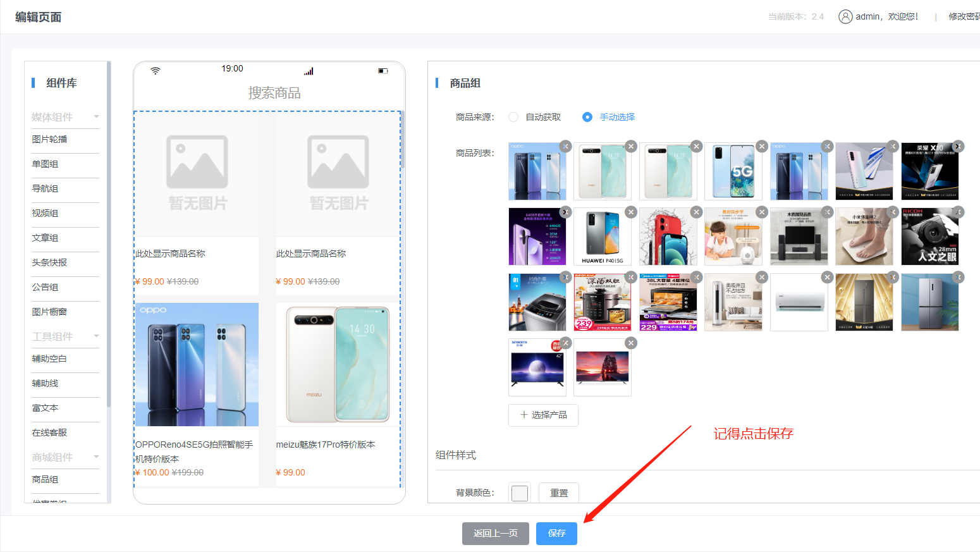
Task: Open the 背景颜色 color swatch
Action: click(x=520, y=493)
